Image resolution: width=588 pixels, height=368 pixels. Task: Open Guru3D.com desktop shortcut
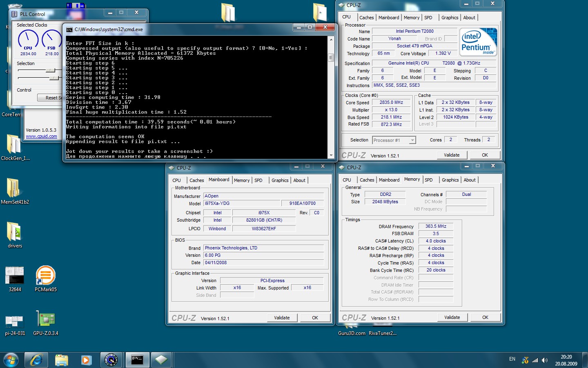point(352,333)
